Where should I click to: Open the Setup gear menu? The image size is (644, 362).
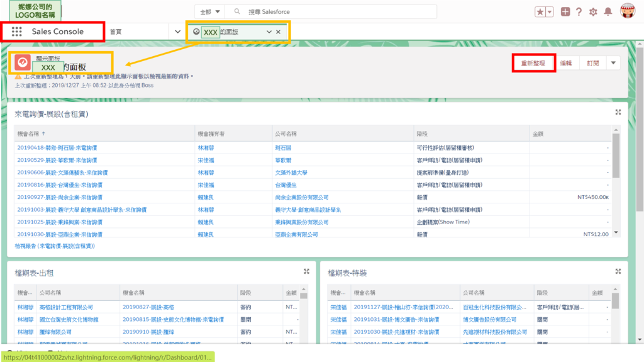click(x=593, y=12)
